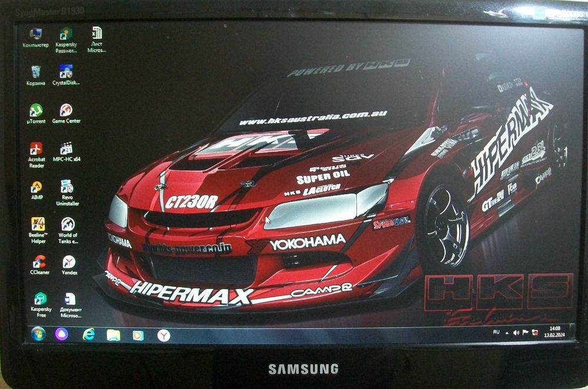Launch MPC-HC x64 player shortcut

(66, 152)
